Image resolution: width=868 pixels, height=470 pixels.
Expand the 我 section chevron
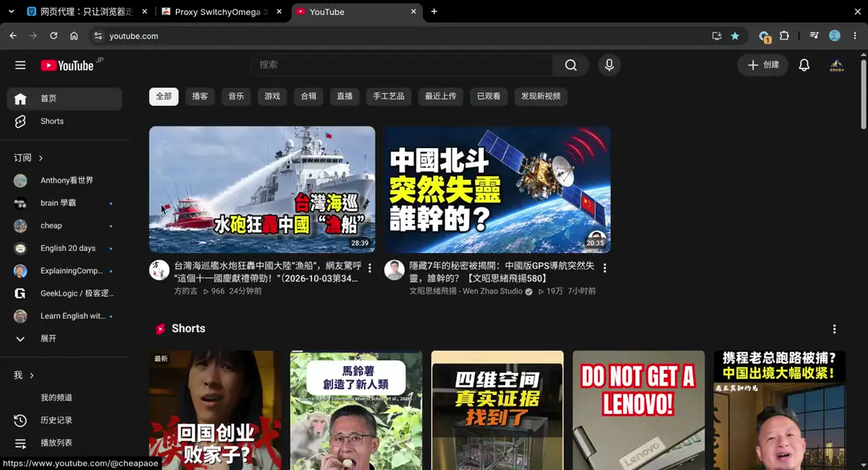32,375
